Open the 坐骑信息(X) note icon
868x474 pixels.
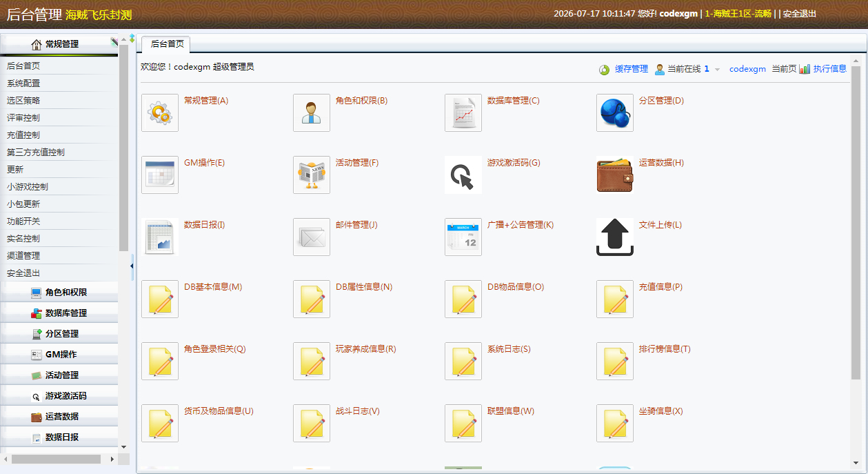tap(615, 423)
